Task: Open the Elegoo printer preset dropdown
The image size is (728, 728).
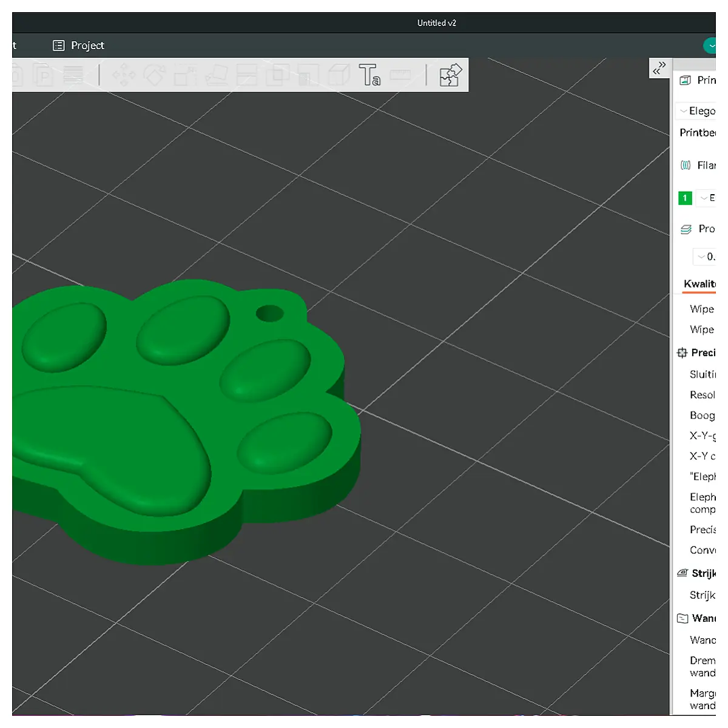Action: click(x=696, y=111)
